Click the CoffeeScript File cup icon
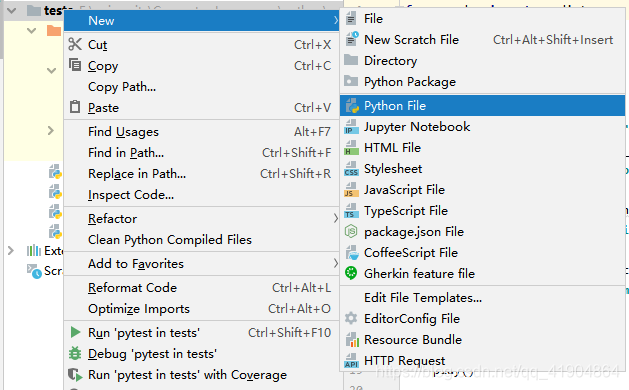 (x=352, y=253)
